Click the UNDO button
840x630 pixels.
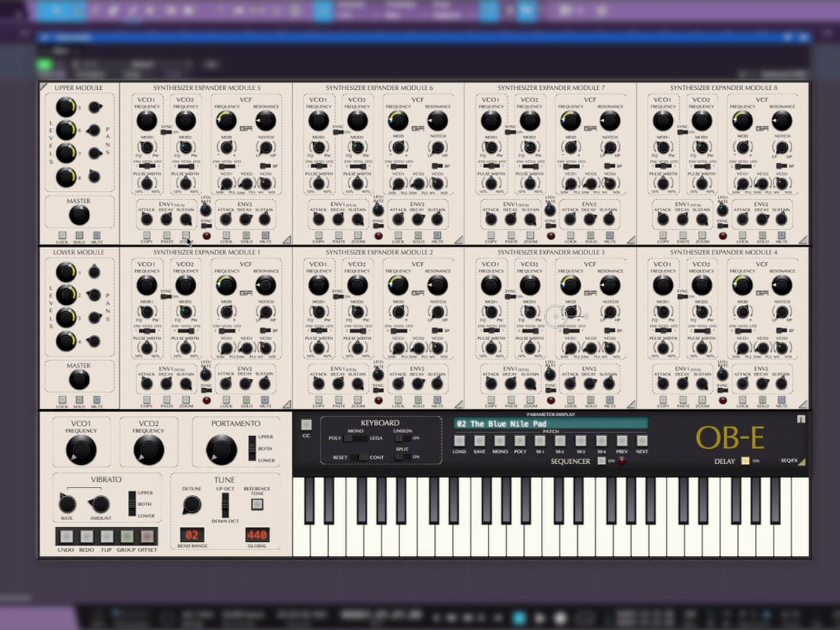click(x=66, y=536)
